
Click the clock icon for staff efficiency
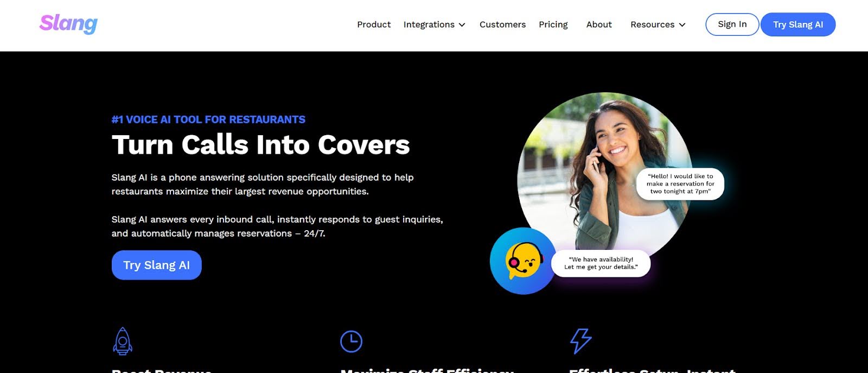point(351,342)
